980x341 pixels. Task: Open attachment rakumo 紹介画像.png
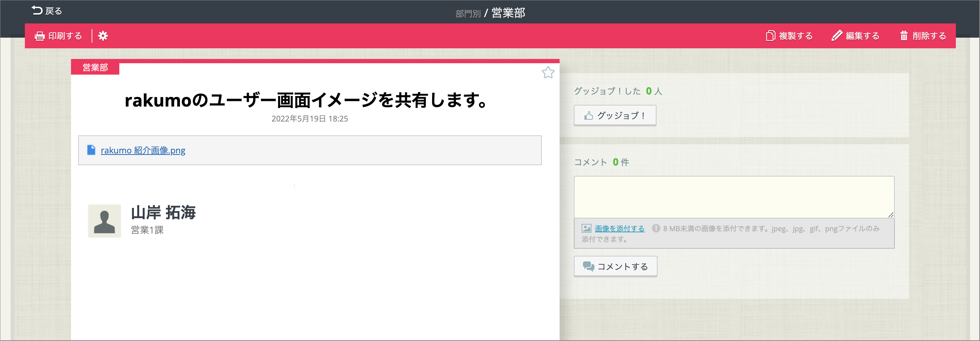point(143,150)
